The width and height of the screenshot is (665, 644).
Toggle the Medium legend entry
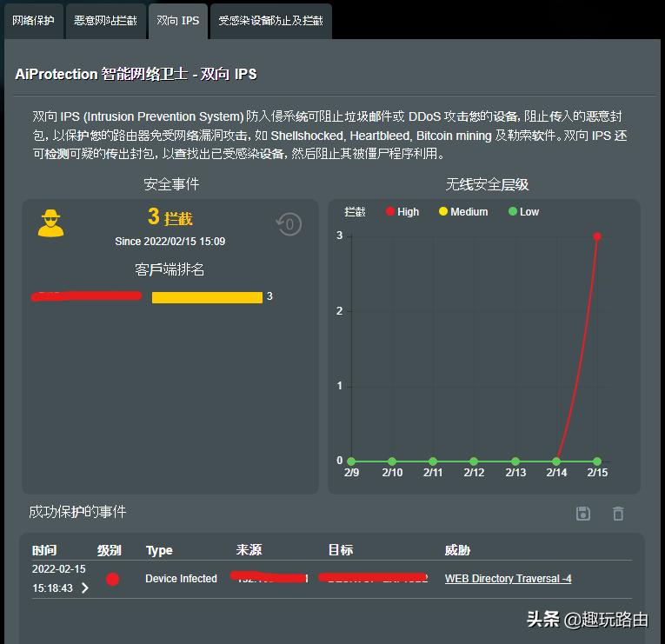(463, 211)
